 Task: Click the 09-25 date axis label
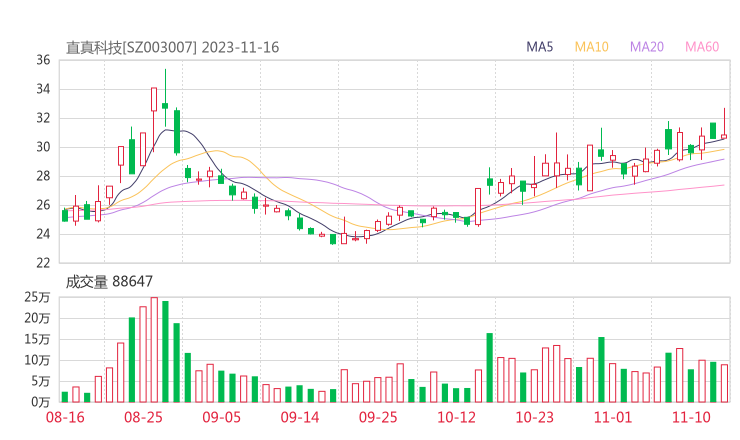(378, 417)
